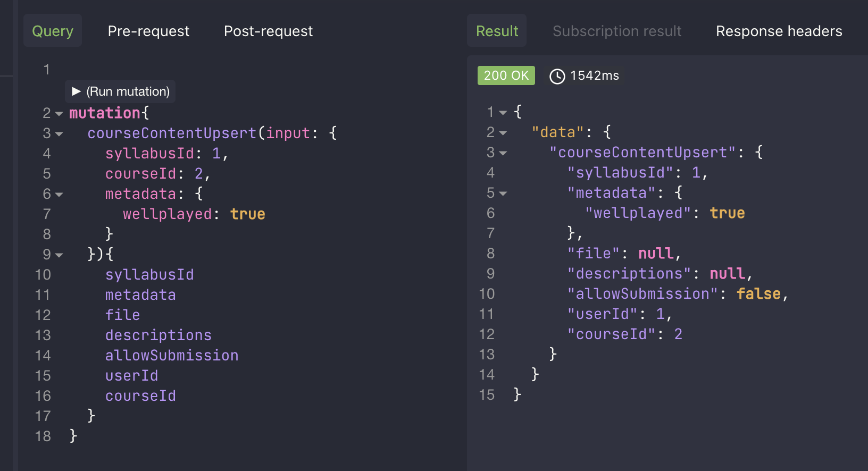The image size is (868, 471).
Task: Open the Subscription result tab
Action: pyautogui.click(x=617, y=31)
